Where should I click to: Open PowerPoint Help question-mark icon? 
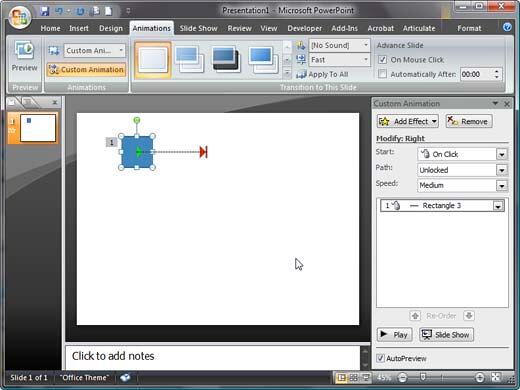[x=507, y=27]
